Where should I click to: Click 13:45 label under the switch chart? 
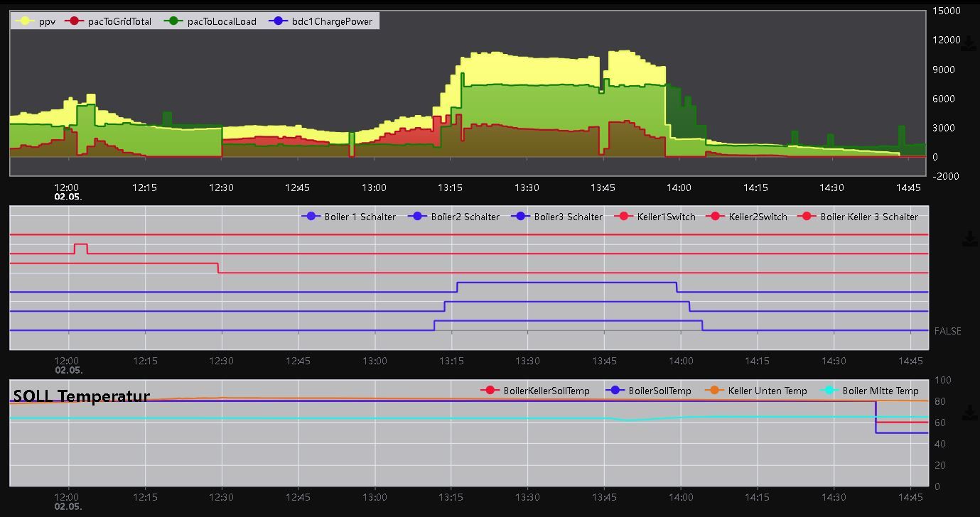603,361
